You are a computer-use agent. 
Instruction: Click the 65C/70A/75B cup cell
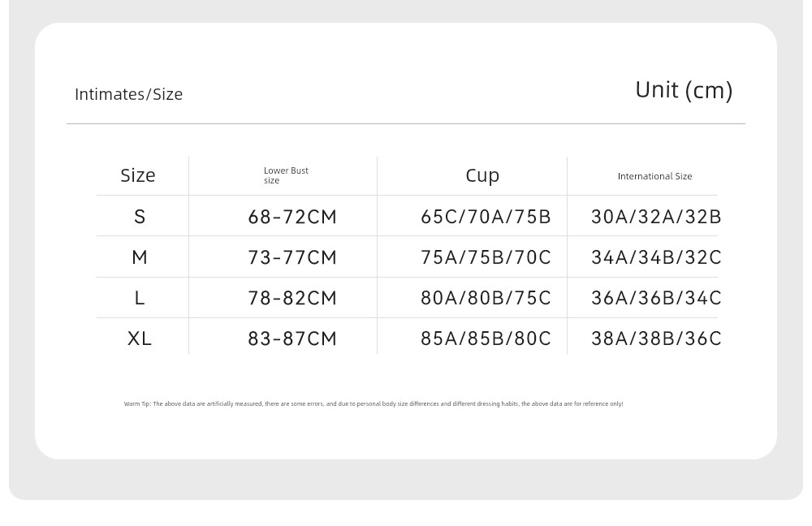(x=486, y=217)
